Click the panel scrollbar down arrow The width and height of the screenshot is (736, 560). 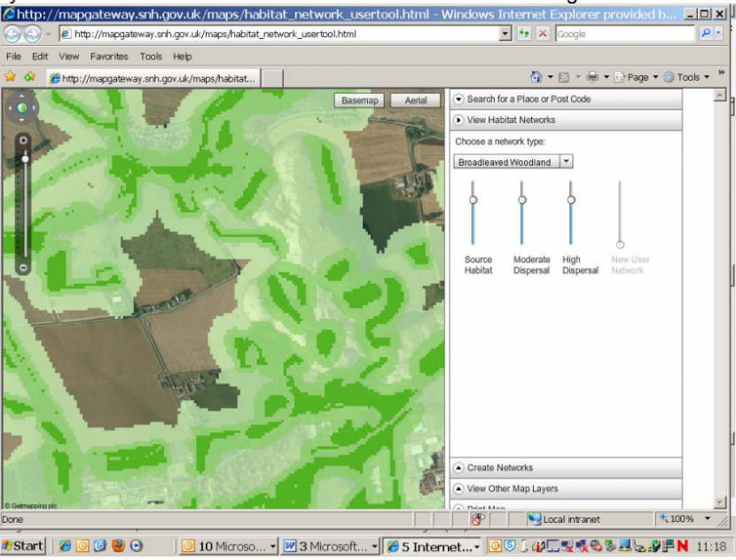point(719,502)
